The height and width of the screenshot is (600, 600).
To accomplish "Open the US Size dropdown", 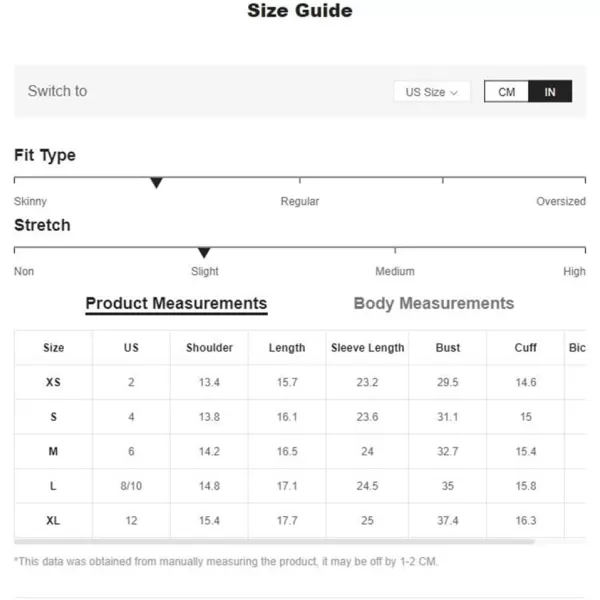I will pos(432,92).
